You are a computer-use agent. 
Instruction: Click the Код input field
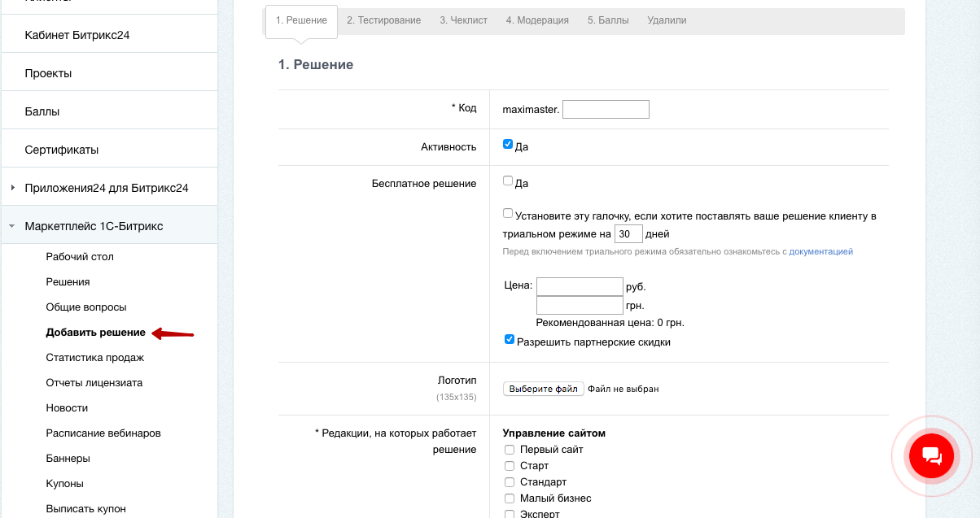pyautogui.click(x=606, y=109)
